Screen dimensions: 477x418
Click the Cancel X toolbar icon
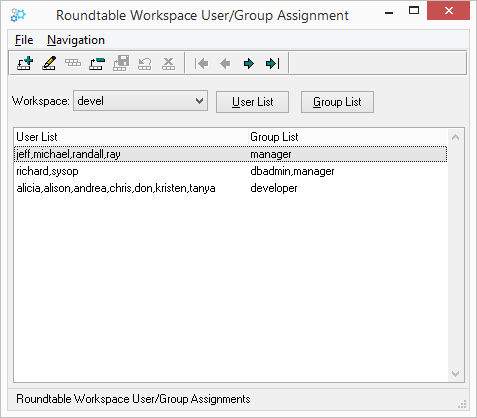(x=168, y=63)
